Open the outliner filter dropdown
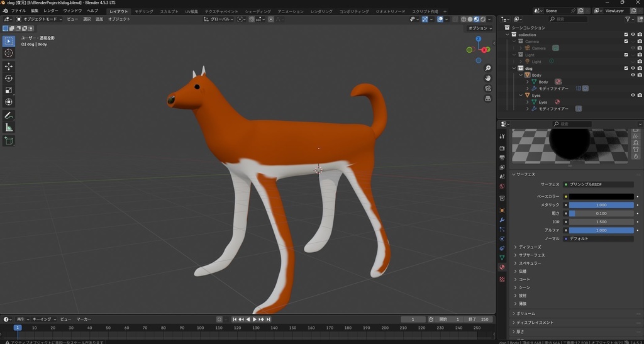 tap(629, 19)
